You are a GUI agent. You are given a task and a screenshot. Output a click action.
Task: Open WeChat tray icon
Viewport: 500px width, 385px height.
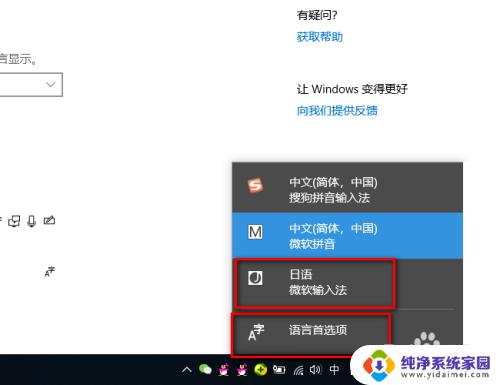pos(205,369)
